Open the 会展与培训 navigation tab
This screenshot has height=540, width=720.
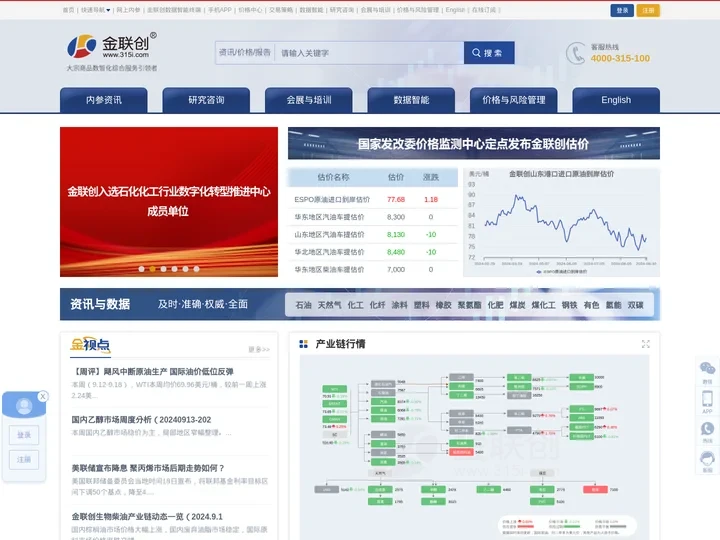[309, 100]
